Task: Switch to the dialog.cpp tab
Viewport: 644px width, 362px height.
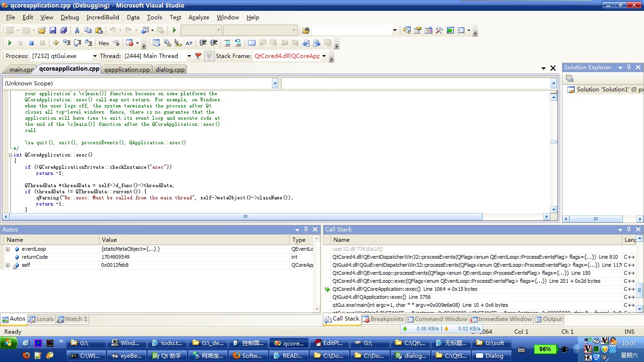Action: point(170,69)
